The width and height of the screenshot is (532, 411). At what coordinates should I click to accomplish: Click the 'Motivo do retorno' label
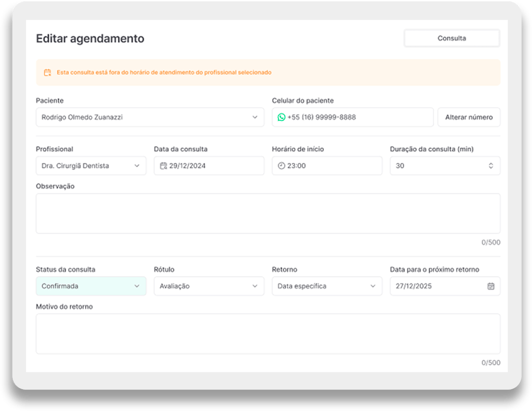64,307
